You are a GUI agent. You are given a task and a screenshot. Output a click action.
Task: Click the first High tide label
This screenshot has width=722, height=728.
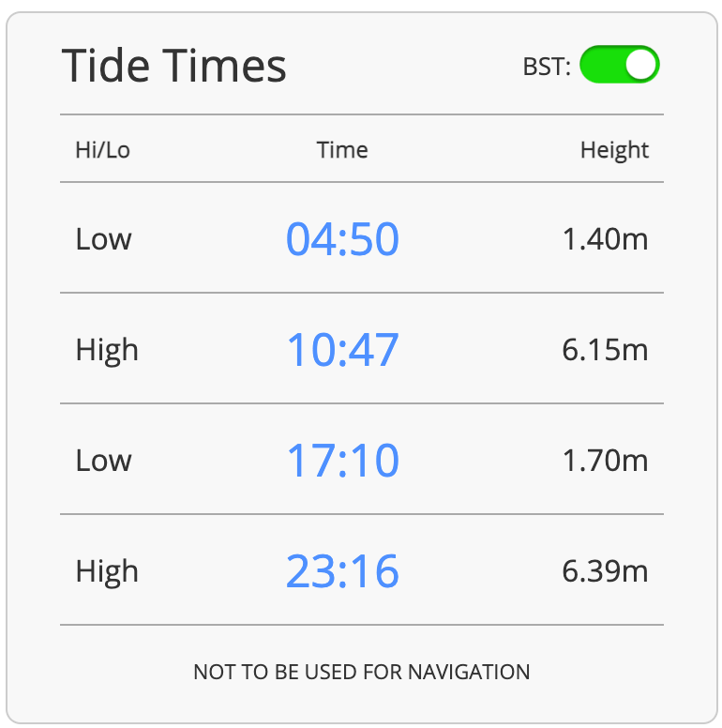click(x=107, y=351)
